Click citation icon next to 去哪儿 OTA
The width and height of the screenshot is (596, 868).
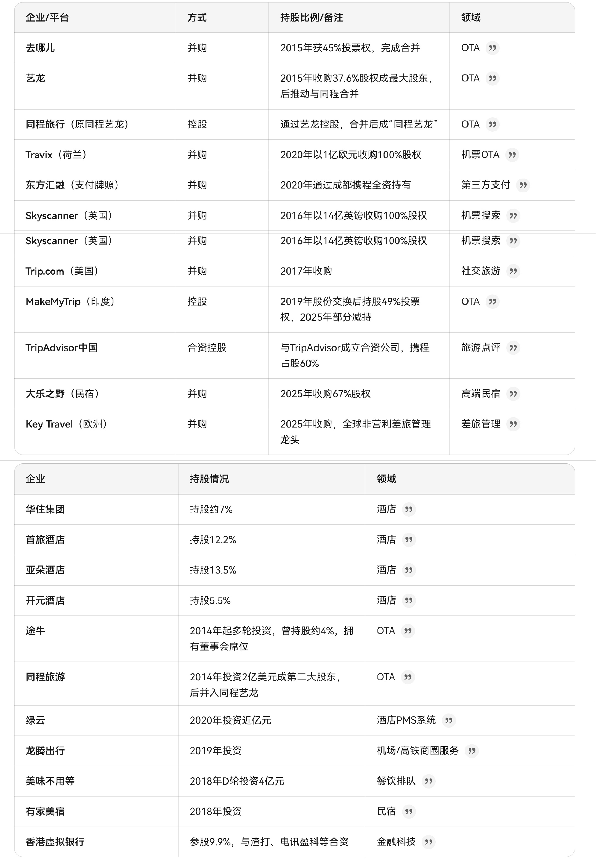493,48
